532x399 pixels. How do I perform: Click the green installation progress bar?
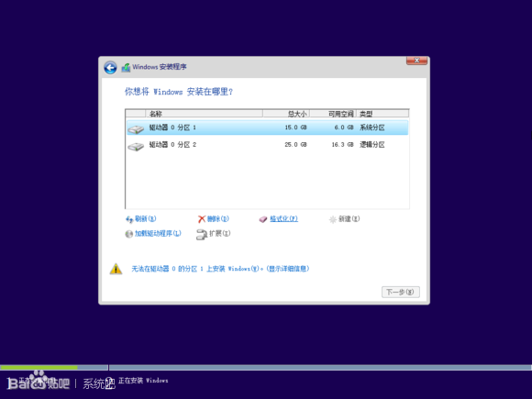tap(39, 368)
